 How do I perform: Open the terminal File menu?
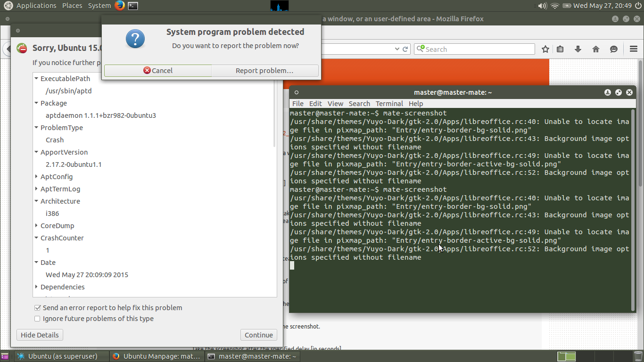(x=298, y=104)
